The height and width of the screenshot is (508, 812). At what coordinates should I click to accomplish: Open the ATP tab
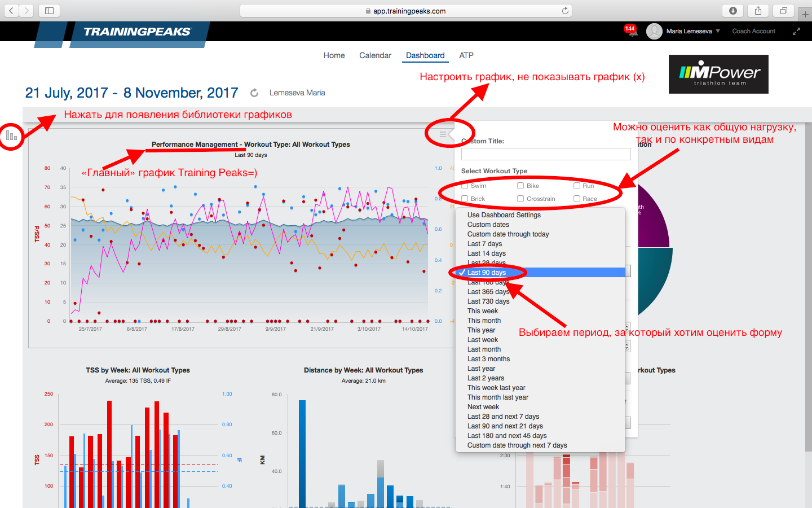[466, 55]
